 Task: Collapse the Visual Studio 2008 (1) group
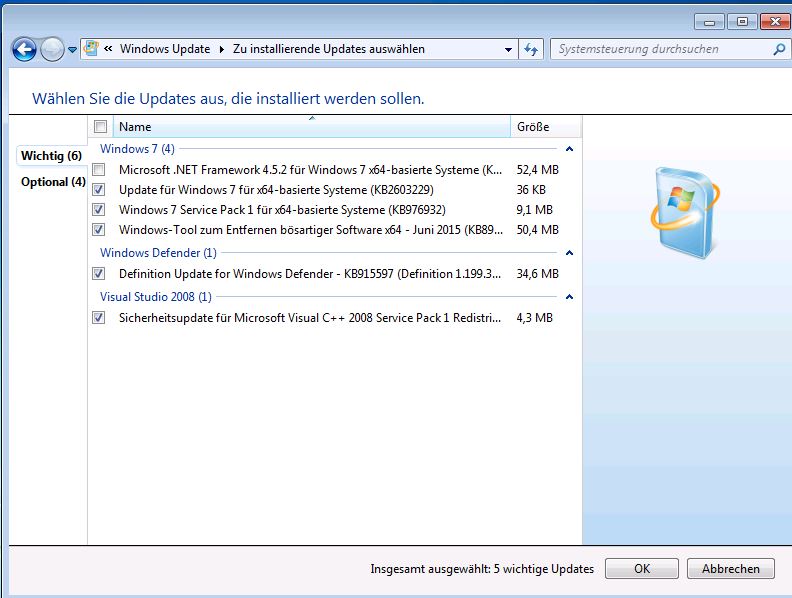pyautogui.click(x=569, y=297)
